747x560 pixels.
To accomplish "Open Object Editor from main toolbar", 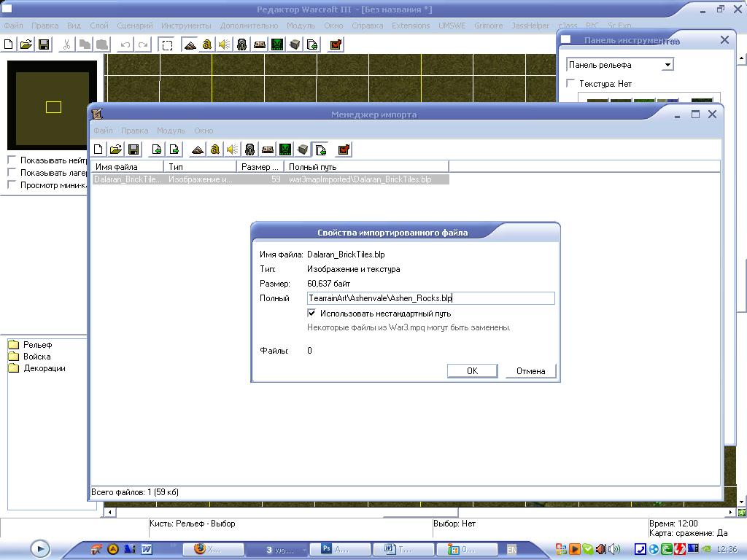I will (x=241, y=45).
